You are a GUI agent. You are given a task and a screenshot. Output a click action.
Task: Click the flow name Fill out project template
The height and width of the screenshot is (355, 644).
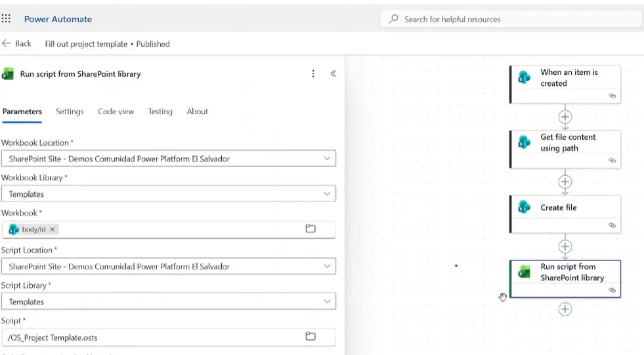point(86,44)
